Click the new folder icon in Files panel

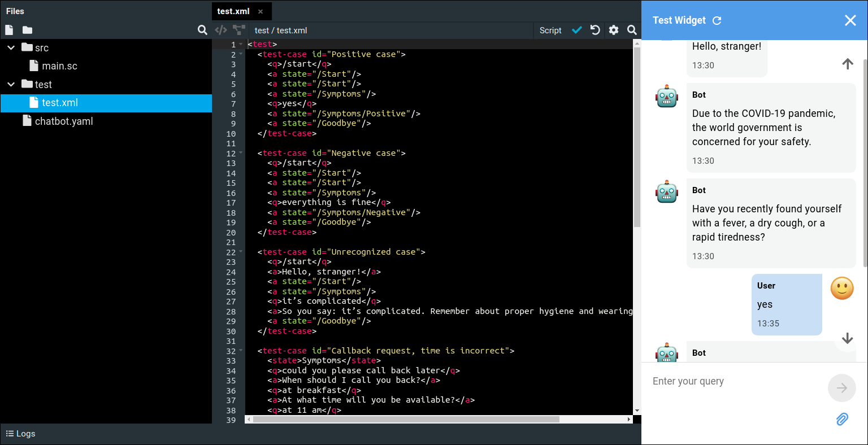(x=27, y=30)
